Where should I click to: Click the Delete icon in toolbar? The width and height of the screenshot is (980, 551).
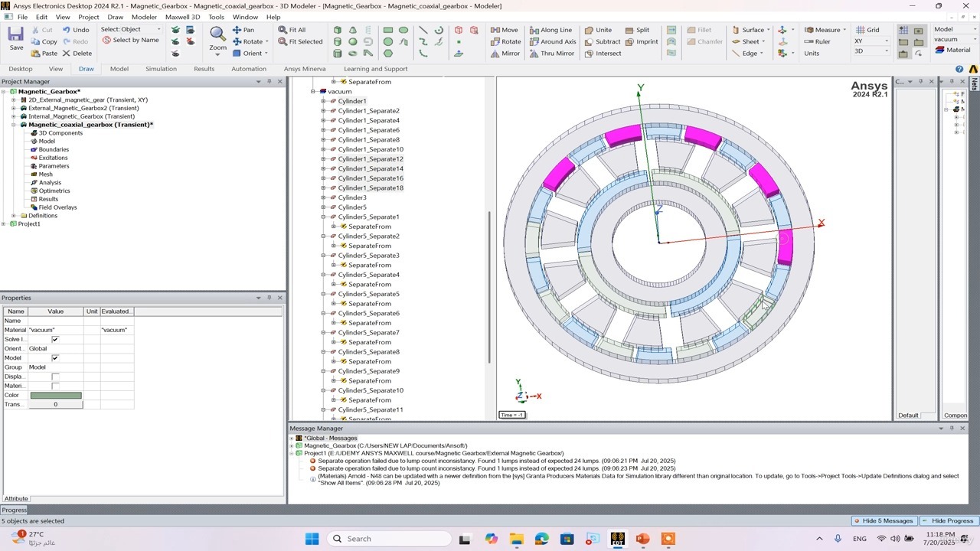[x=67, y=54]
